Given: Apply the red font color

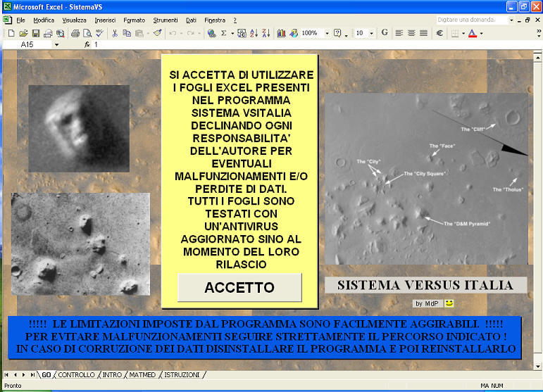Looking at the screenshot, I should (x=473, y=33).
